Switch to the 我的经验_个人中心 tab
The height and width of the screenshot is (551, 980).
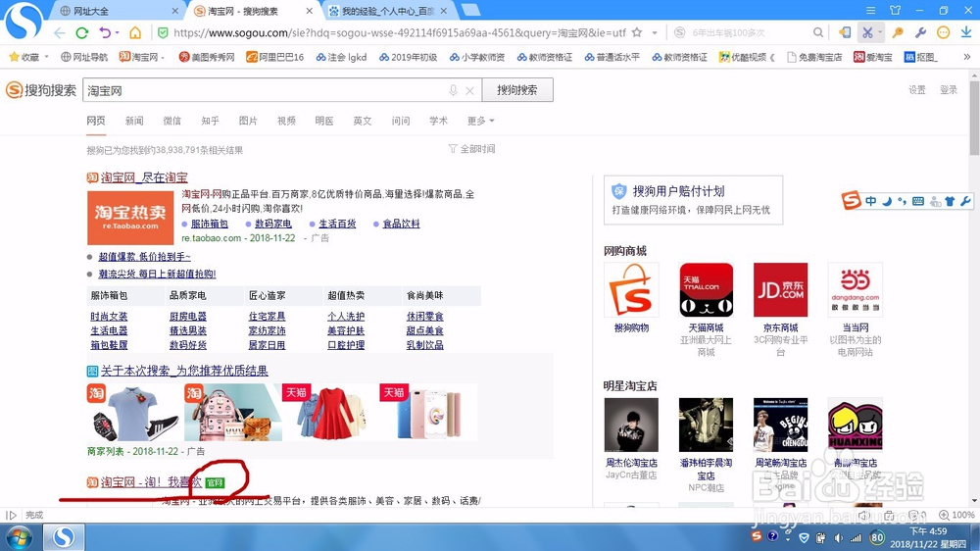(387, 11)
